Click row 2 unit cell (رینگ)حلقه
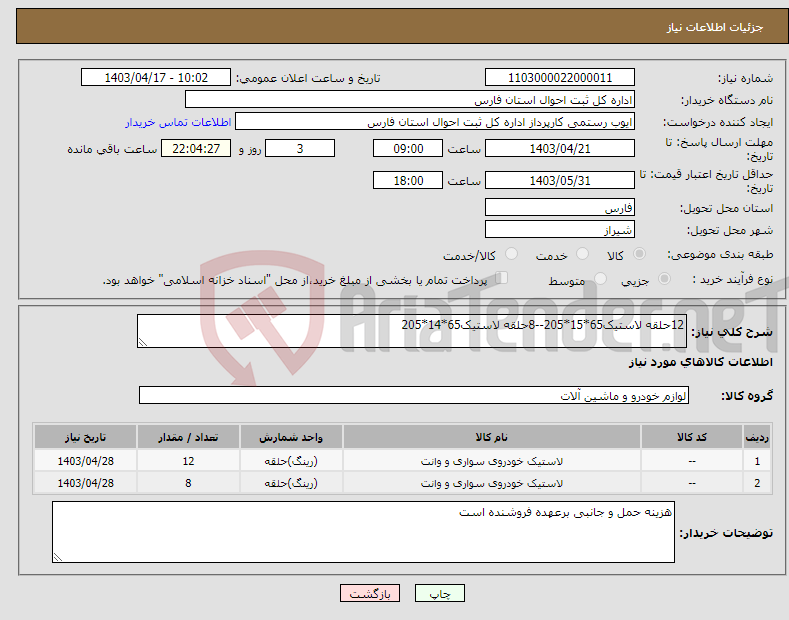Viewport: 789px width, 620px height. tap(291, 483)
